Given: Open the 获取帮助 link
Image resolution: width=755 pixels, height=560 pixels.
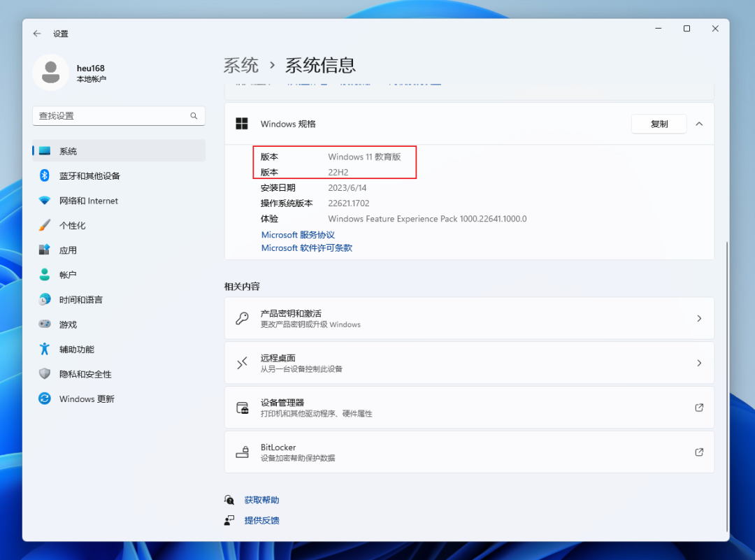Looking at the screenshot, I should (261, 500).
